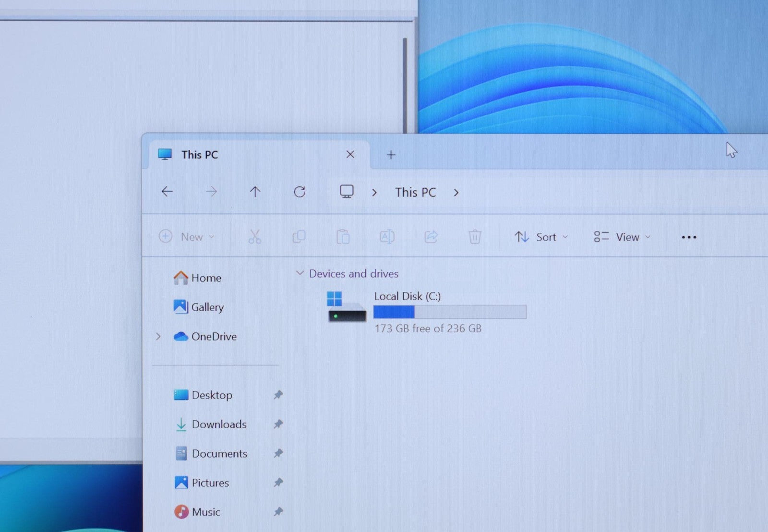Open the View dropdown

pos(622,237)
